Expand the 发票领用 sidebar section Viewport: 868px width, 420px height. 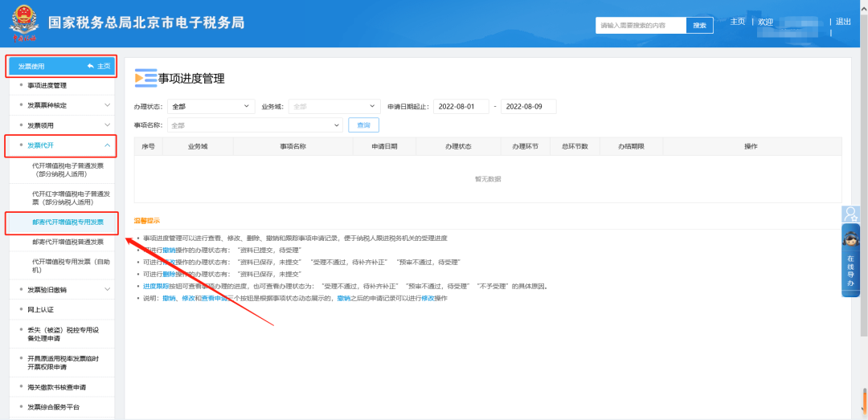[108, 125]
